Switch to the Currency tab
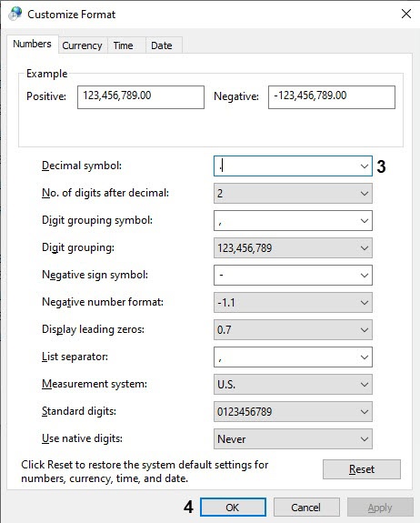420x523 pixels. [82, 45]
